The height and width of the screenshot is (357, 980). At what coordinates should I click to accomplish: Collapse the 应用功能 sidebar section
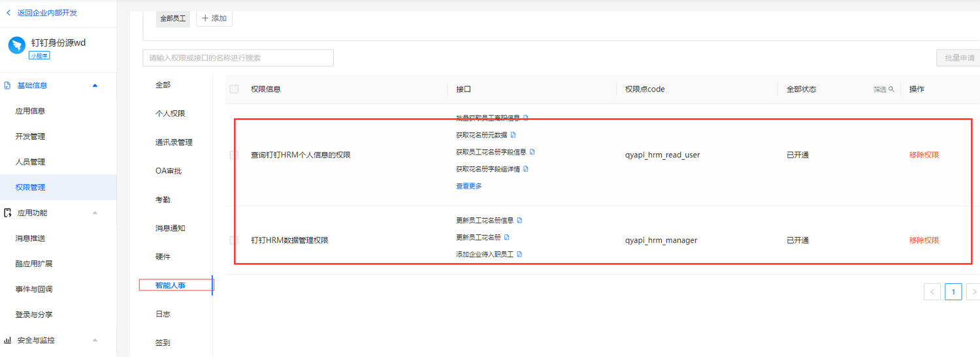[x=95, y=213]
